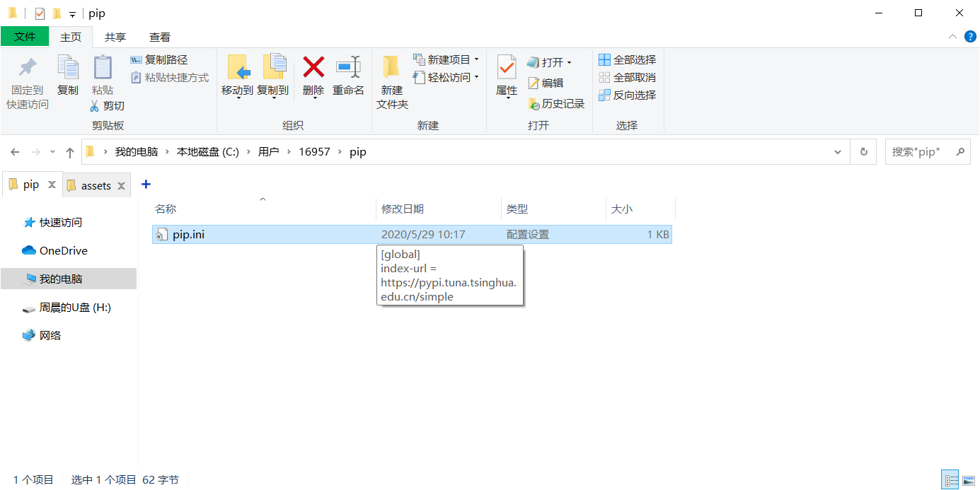Open recent locations dropdown arrow
Image resolution: width=980 pixels, height=490 pixels.
[53, 153]
